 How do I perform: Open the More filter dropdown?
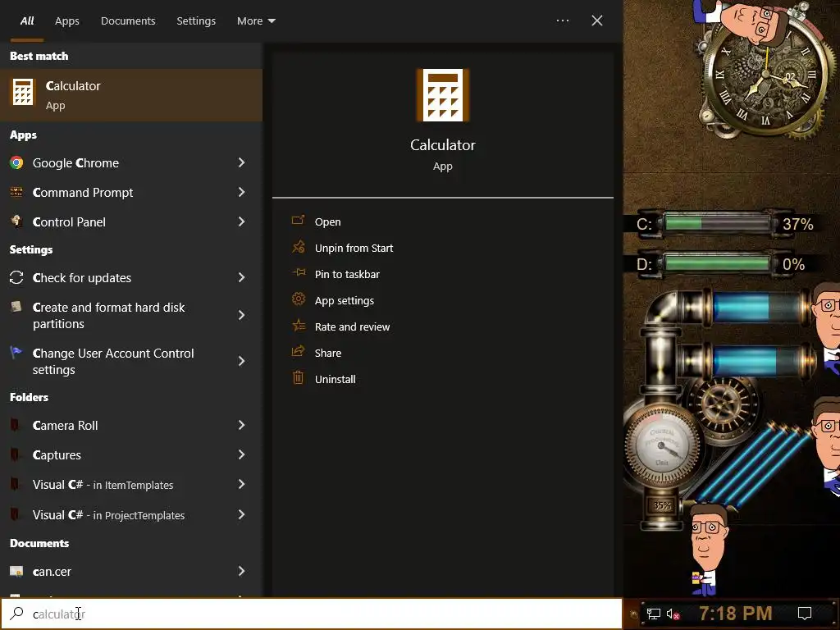(x=256, y=21)
